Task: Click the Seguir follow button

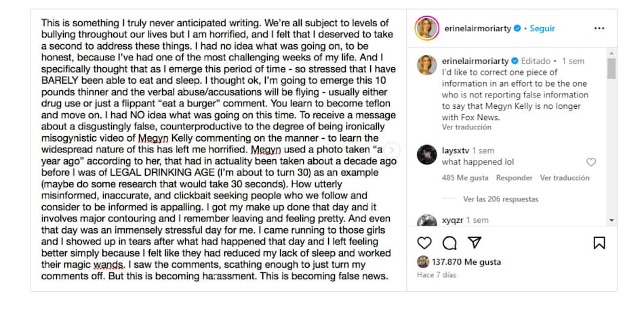Action: coord(542,28)
